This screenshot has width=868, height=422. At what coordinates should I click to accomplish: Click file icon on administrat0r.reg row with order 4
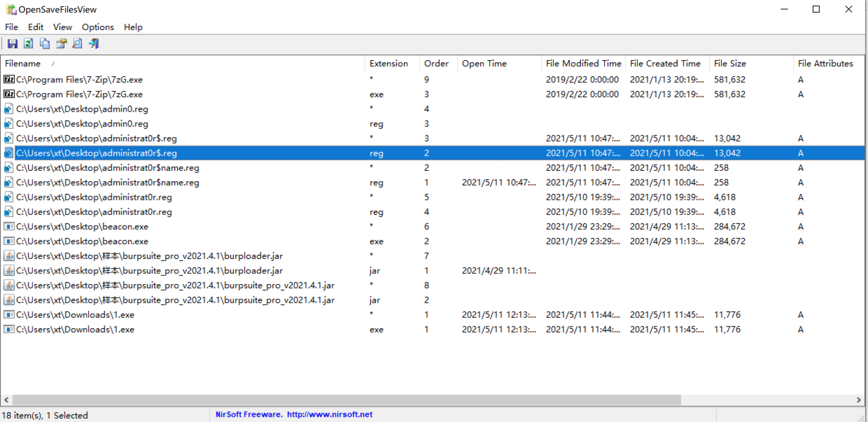(9, 212)
